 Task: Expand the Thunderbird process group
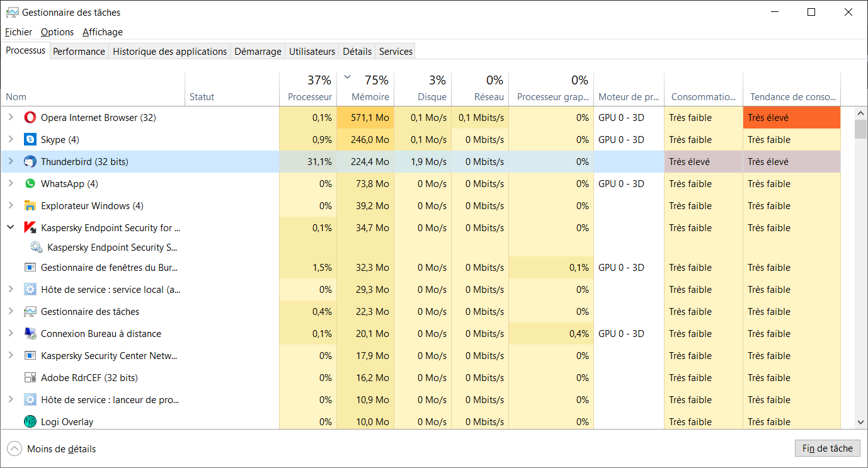tap(10, 162)
